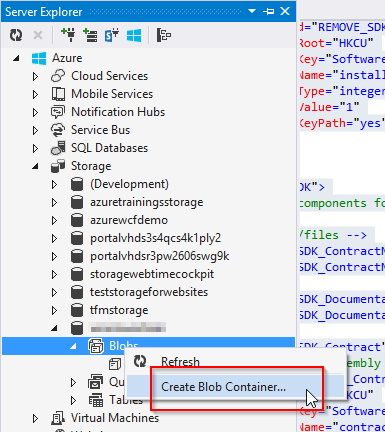Select the teststorageforwebsites tree item
Viewport: 385px width, 432px height.
(149, 292)
